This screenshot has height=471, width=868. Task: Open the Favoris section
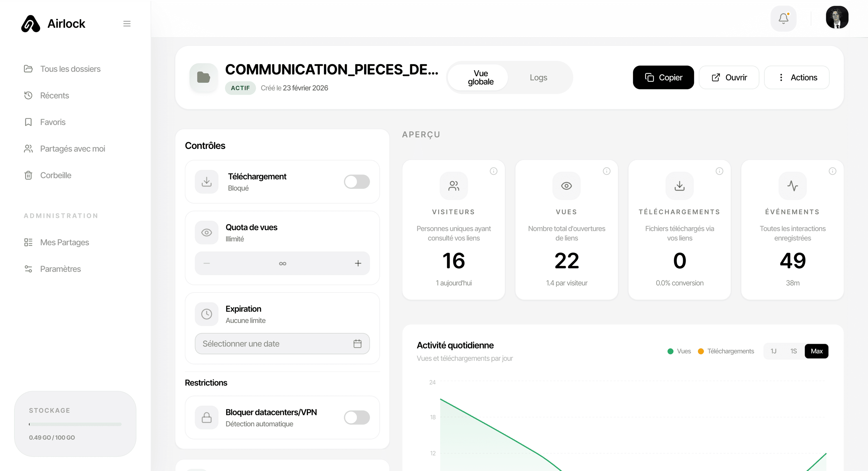tap(53, 122)
